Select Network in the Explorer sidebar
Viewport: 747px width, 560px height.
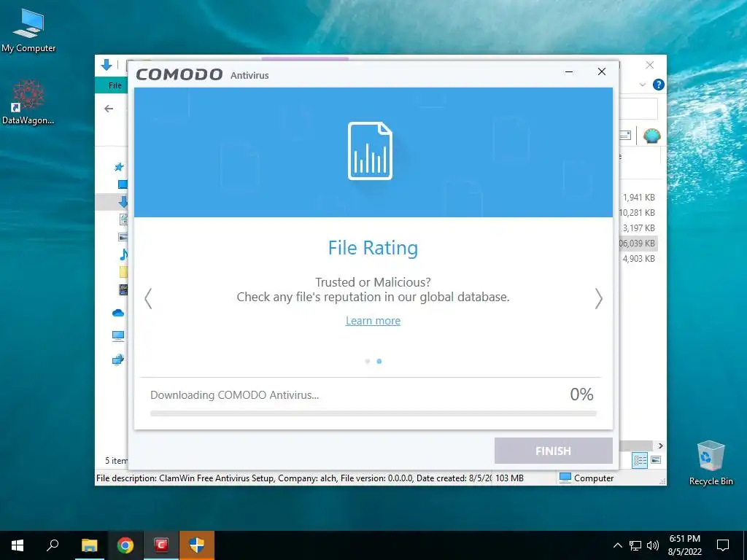[118, 359]
